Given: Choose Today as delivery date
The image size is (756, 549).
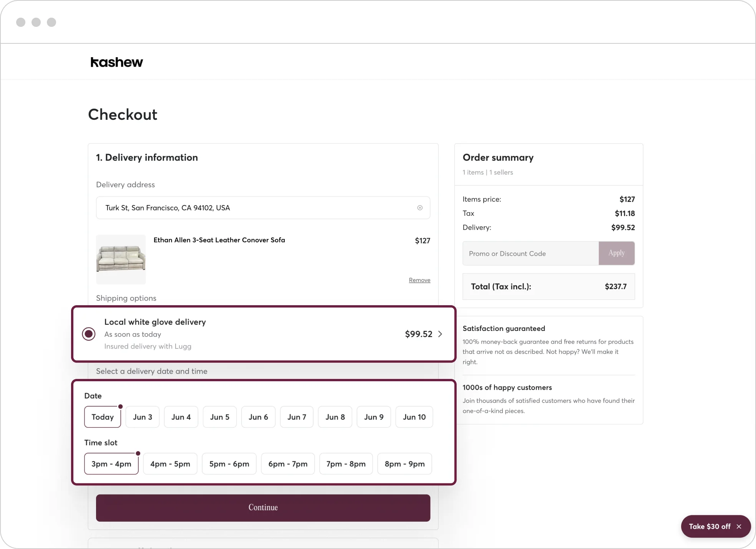Looking at the screenshot, I should (103, 417).
